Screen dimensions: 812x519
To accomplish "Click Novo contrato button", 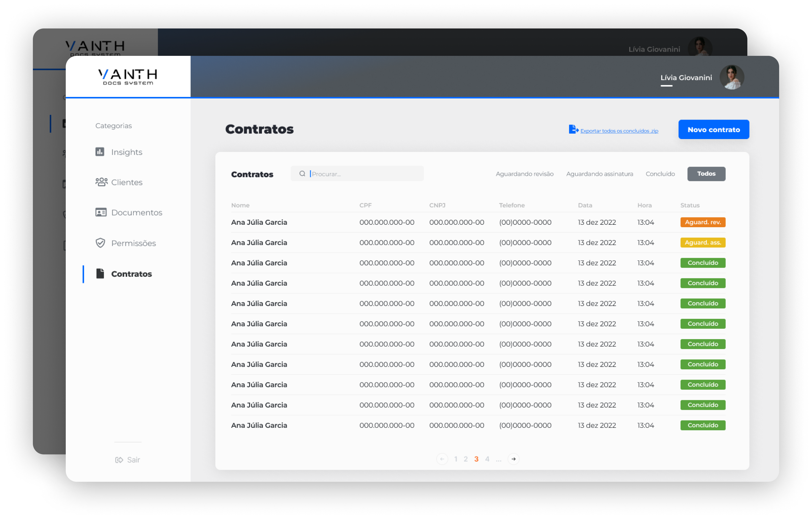I will (x=714, y=129).
